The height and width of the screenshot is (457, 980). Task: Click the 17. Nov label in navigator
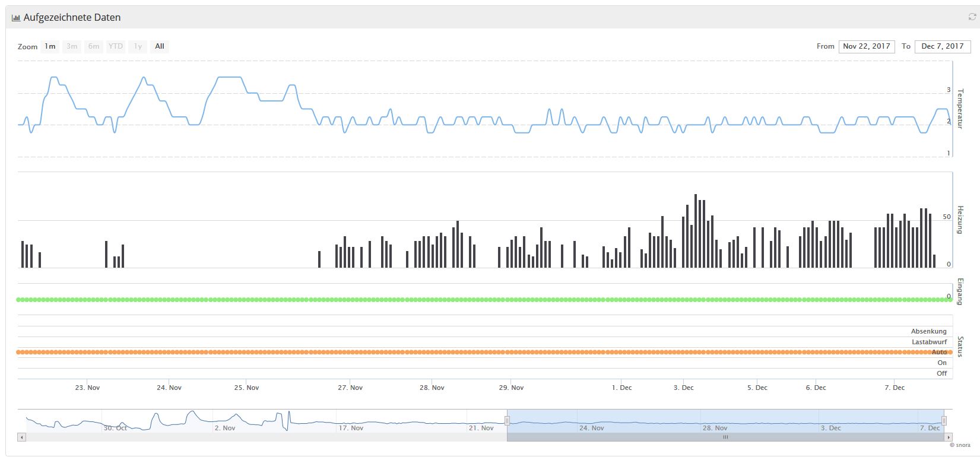[351, 428]
